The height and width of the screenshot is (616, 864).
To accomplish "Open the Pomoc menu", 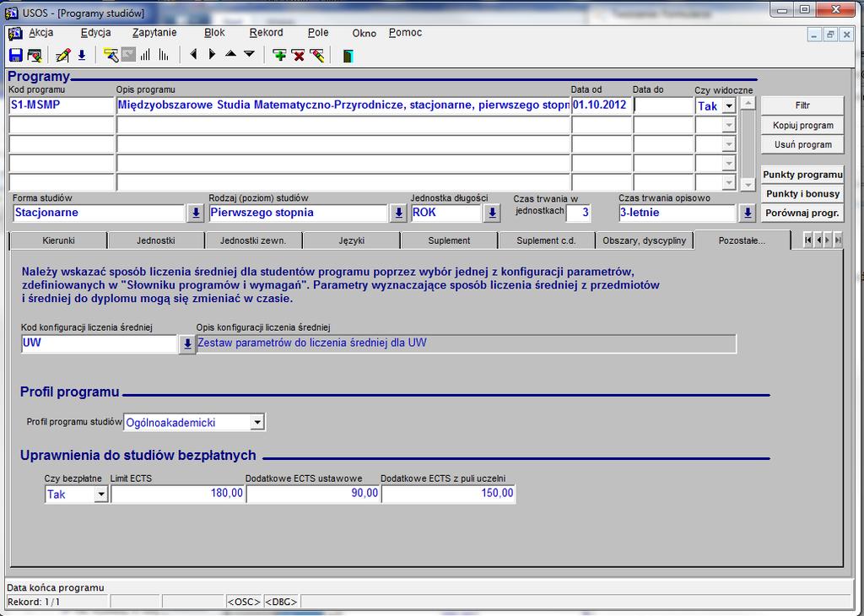I will (405, 33).
